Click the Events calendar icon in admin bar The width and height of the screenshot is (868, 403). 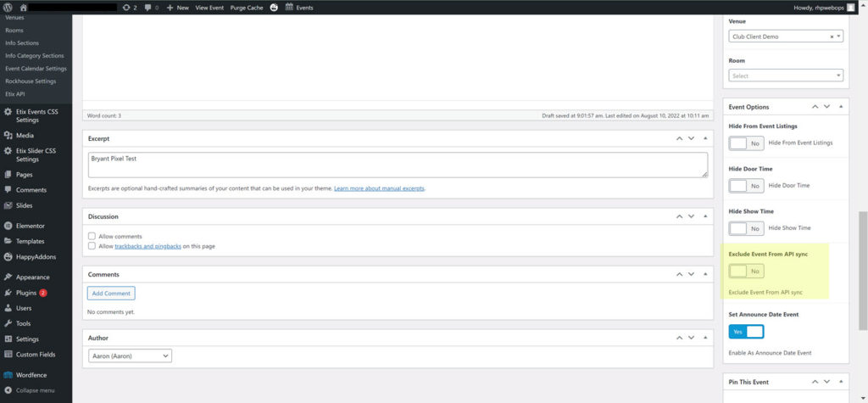click(290, 7)
